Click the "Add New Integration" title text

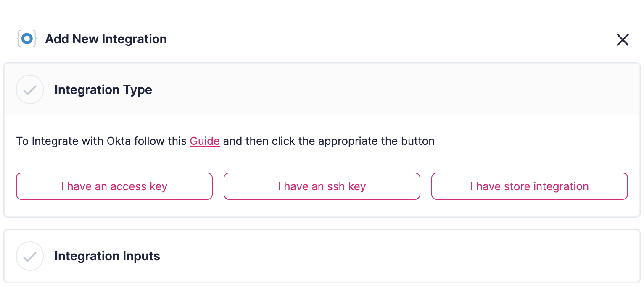(106, 39)
